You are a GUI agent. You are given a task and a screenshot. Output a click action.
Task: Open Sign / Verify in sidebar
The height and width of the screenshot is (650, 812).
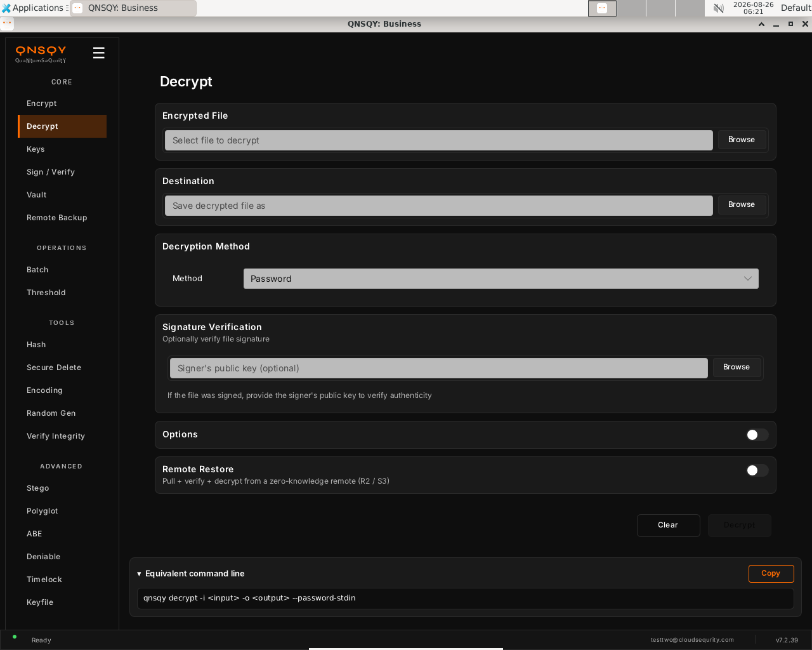(x=62, y=172)
